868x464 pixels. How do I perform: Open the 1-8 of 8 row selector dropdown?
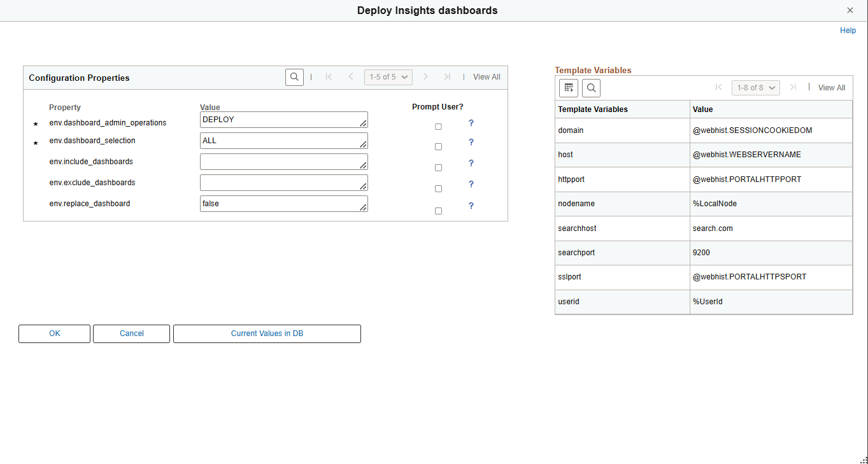point(755,87)
